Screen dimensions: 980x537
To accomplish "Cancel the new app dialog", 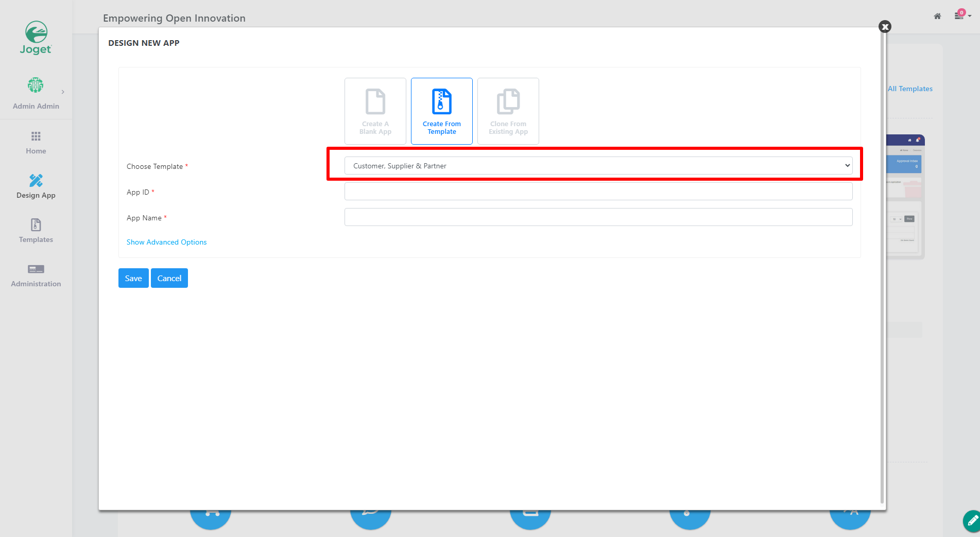I will 169,278.
